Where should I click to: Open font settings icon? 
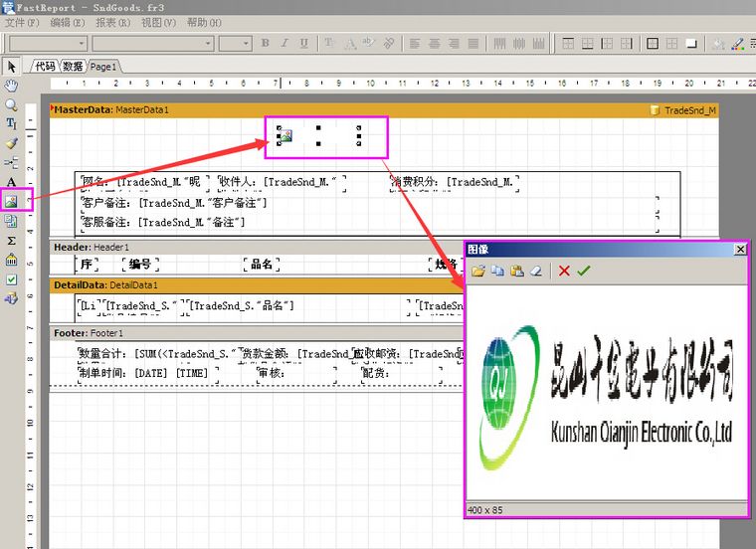329,44
